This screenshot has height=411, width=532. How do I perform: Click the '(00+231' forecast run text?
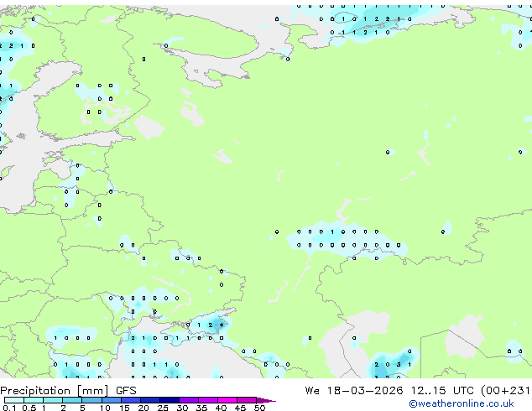click(506, 390)
